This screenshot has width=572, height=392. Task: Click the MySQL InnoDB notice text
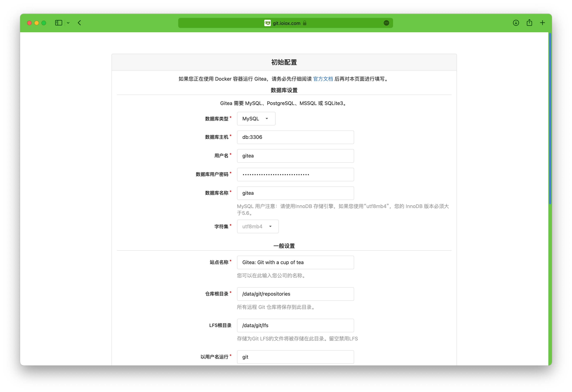343,209
